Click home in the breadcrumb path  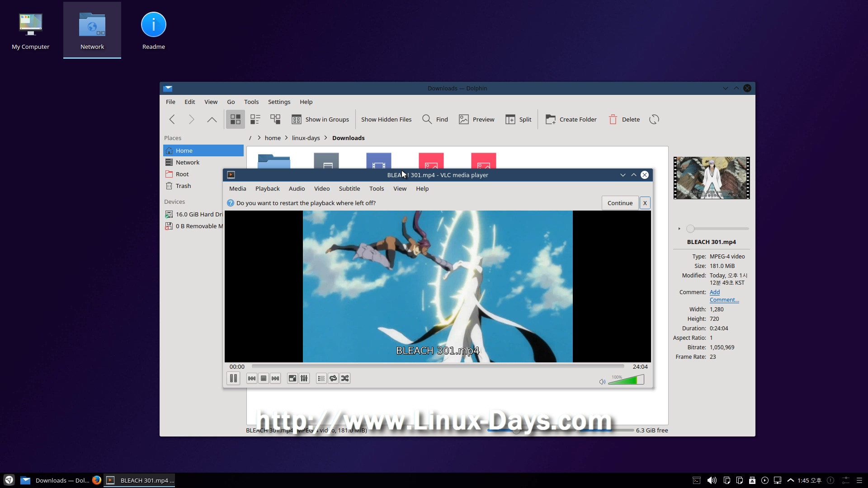[x=273, y=138]
